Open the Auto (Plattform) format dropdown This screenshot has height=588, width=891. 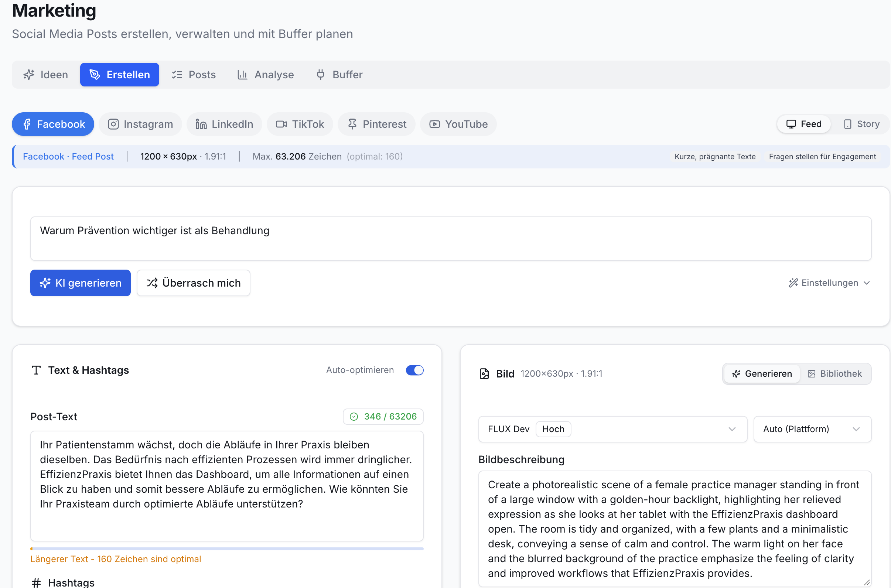coord(812,429)
